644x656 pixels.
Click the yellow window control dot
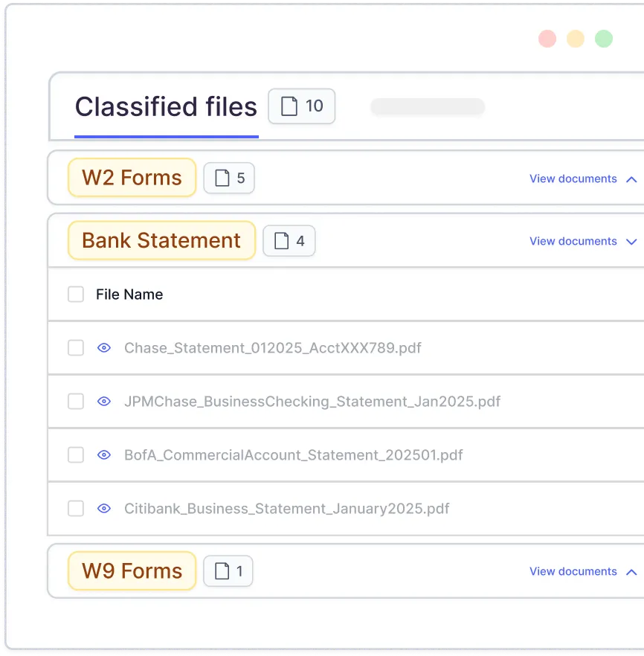[x=576, y=39]
